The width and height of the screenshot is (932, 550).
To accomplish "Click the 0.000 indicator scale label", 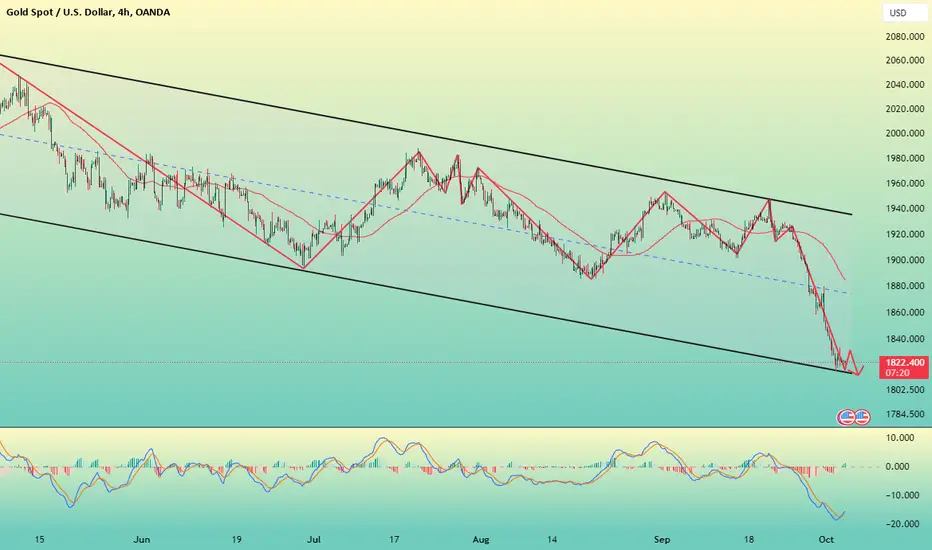I will tap(898, 467).
